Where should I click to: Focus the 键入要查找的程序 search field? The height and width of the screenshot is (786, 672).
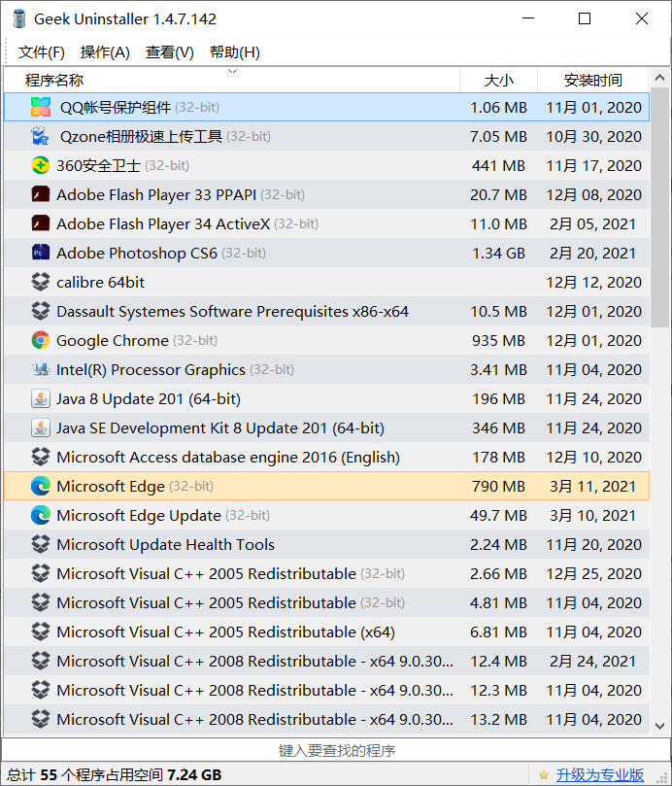pos(336,750)
